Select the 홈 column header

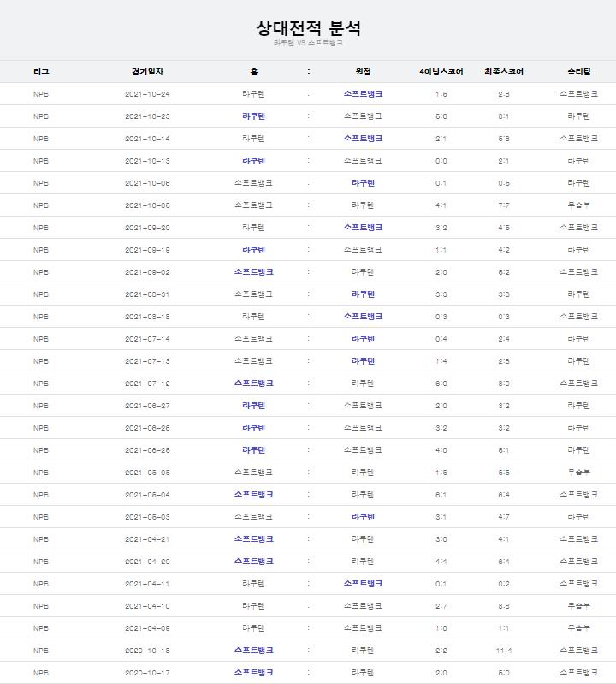[x=254, y=72]
